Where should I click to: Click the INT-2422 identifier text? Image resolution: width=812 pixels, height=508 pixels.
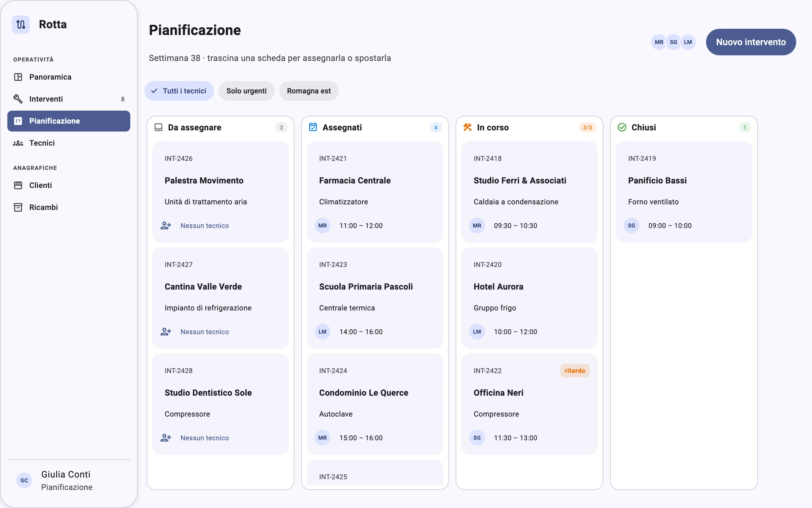pyautogui.click(x=487, y=371)
